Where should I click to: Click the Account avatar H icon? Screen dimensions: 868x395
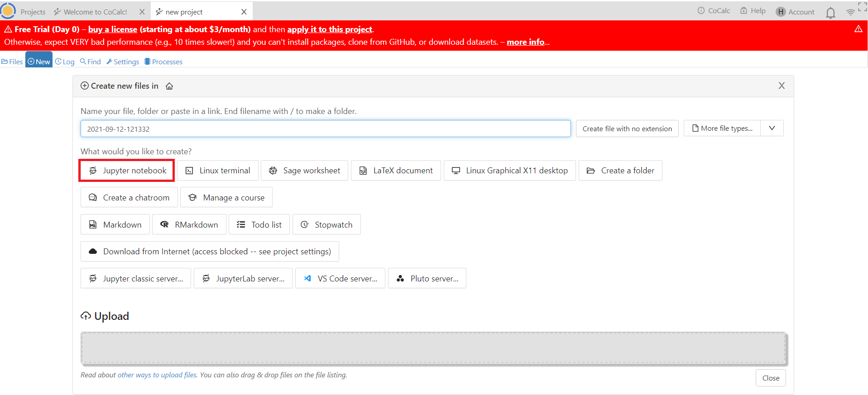pyautogui.click(x=781, y=12)
